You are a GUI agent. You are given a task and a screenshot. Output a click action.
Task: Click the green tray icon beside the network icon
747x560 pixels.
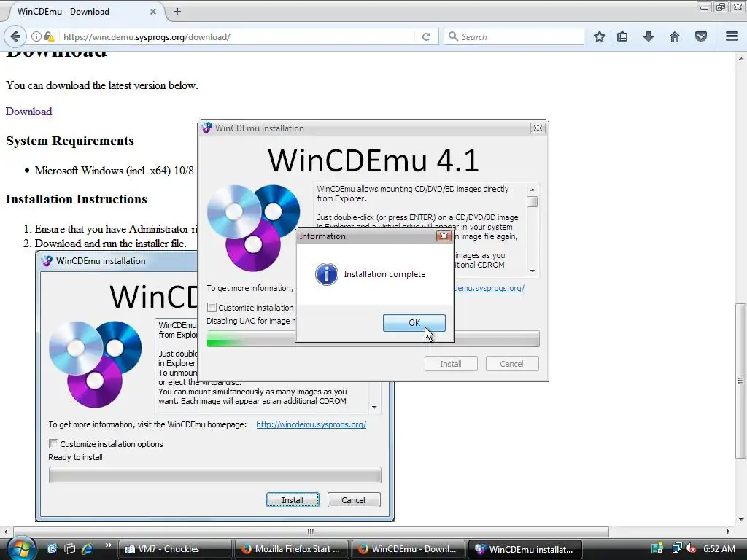(657, 548)
